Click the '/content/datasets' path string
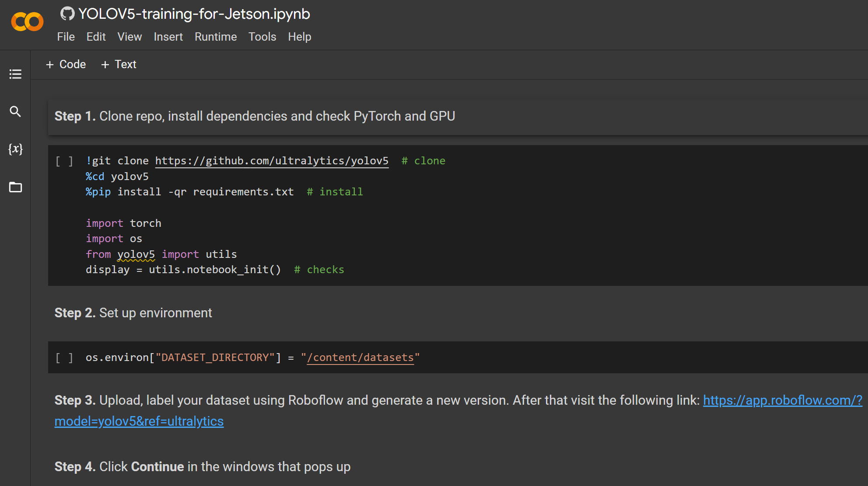The width and height of the screenshot is (868, 486). (x=360, y=358)
